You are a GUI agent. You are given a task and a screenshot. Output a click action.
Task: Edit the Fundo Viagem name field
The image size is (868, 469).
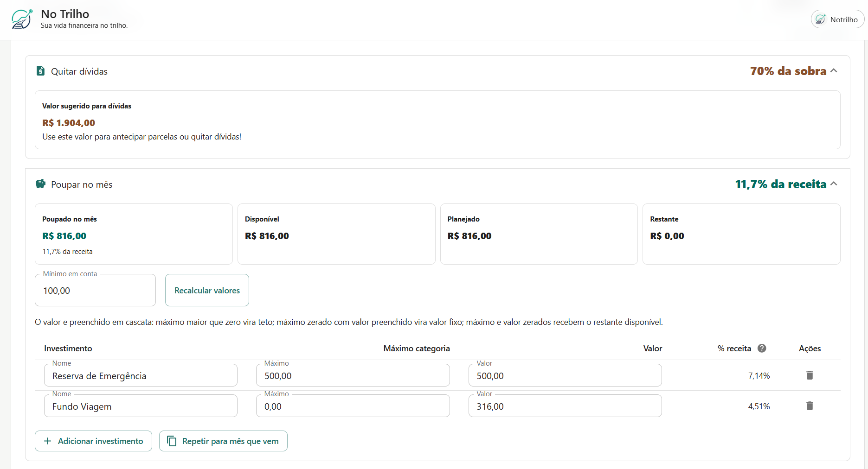click(141, 406)
